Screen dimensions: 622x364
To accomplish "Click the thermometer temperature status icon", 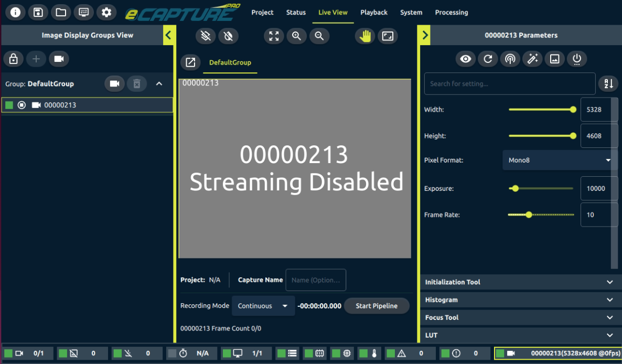I will click(370, 354).
